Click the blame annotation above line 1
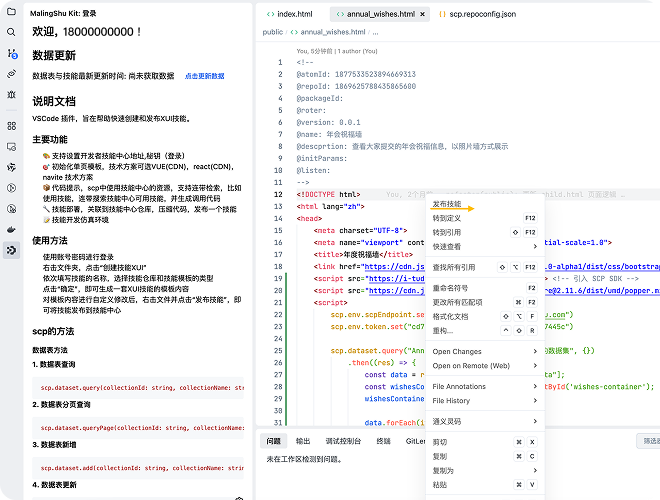 (x=337, y=51)
